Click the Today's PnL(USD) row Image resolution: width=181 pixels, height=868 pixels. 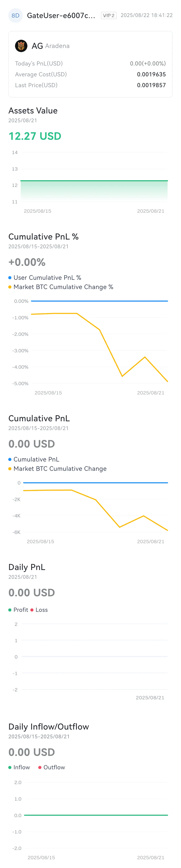(90, 63)
